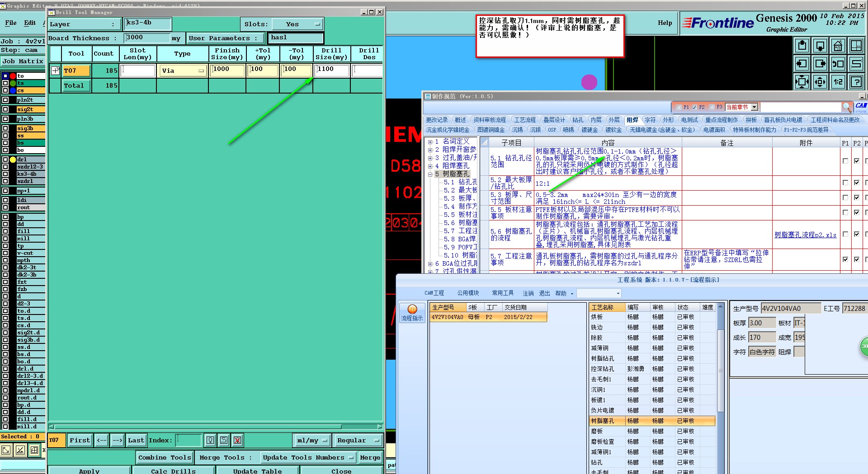The width and height of the screenshot is (868, 474).
Task: Tick the P1 checkbox in 制作规范 toolbar
Action: pos(679,107)
